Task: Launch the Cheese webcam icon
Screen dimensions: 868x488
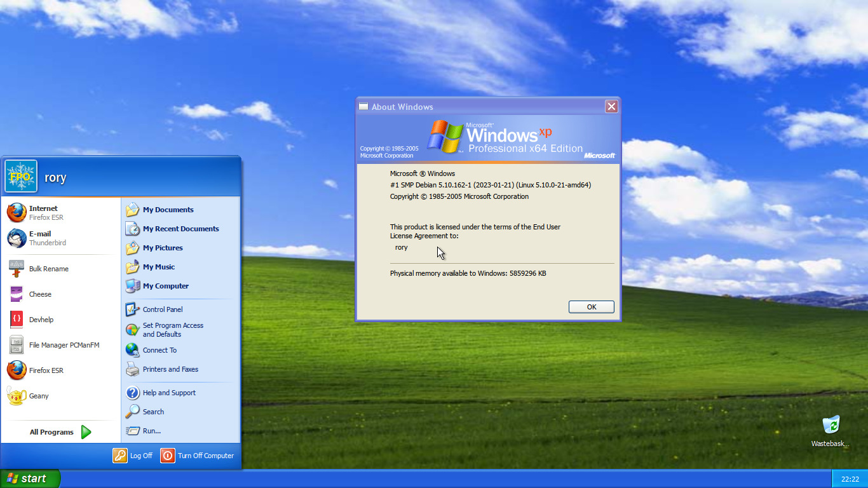Action: click(17, 294)
